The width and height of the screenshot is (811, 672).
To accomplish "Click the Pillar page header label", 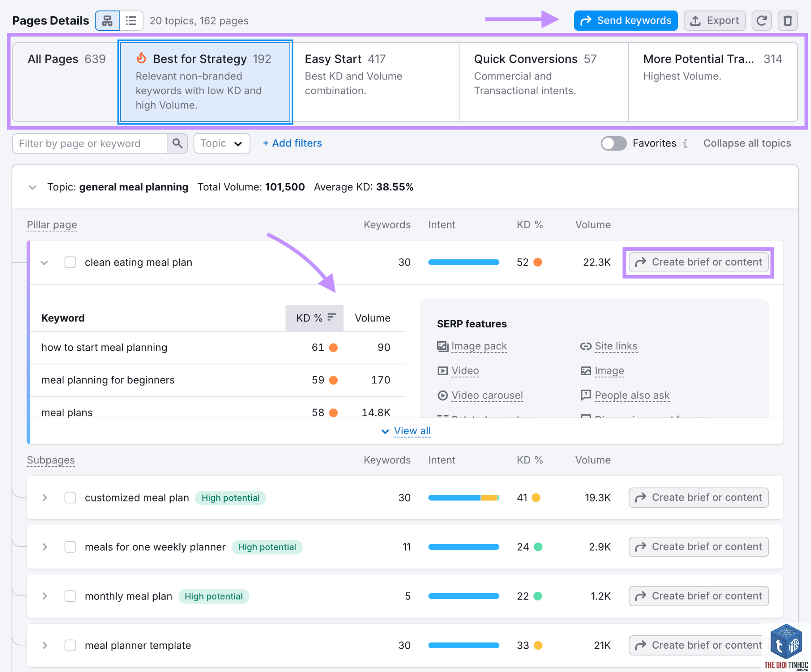I will click(x=52, y=225).
